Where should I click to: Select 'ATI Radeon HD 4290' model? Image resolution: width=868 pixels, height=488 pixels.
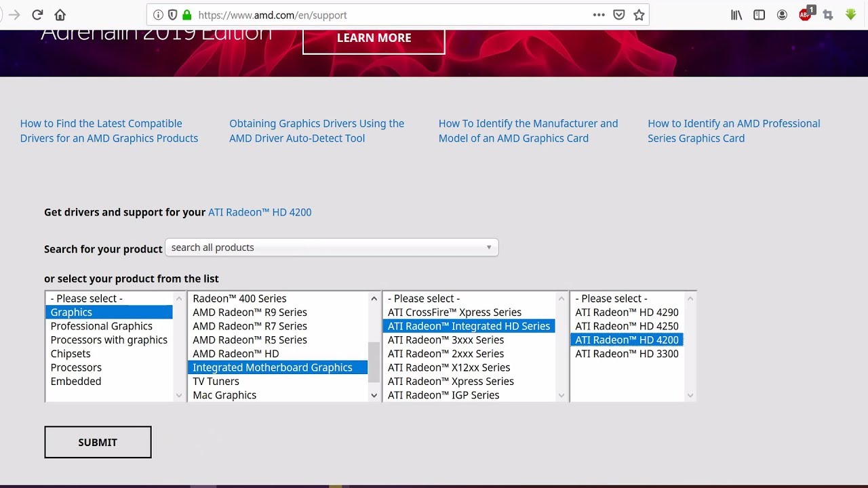627,312
